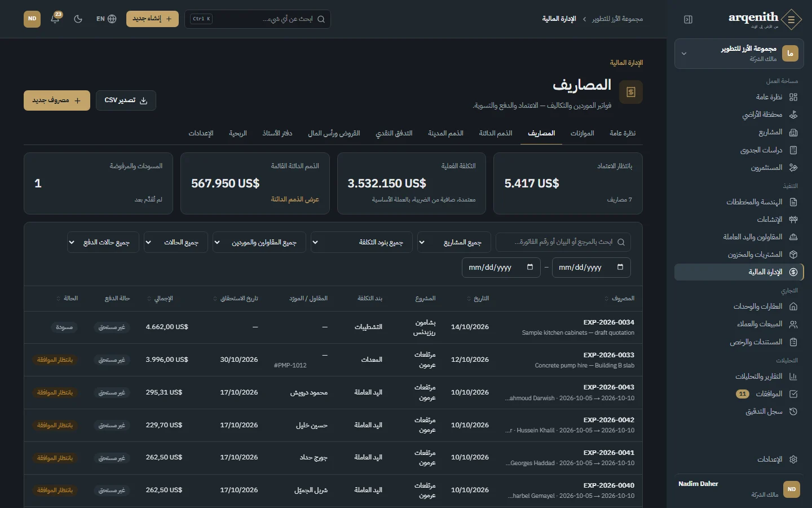Screen dimensions: 812x508
Task: Click the expenses page dollar icon
Action: [631, 92]
